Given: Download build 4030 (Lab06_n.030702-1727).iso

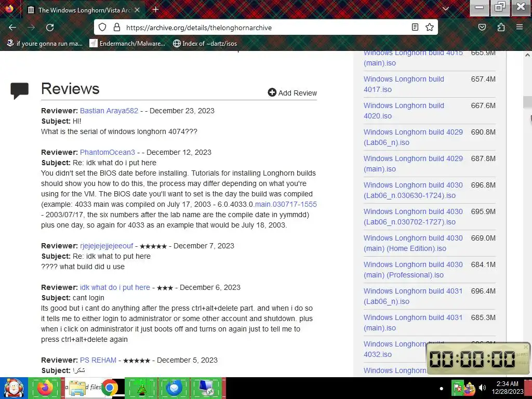Looking at the screenshot, I should tap(413, 217).
